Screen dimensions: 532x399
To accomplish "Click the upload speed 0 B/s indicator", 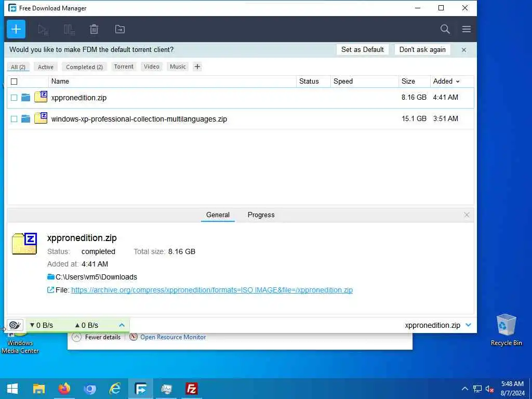I will pyautogui.click(x=87, y=325).
